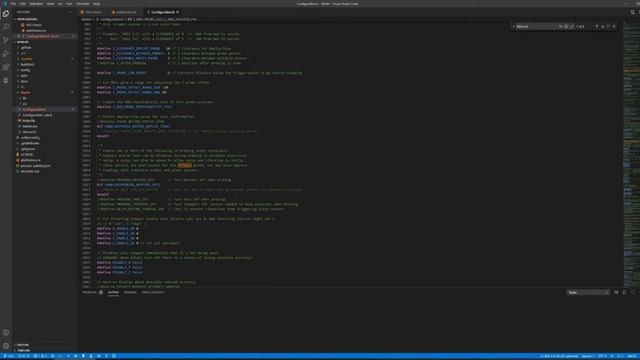Screen dimensions: 640x360
Task: Switch to the Terminal panel tab
Action: (130, 292)
